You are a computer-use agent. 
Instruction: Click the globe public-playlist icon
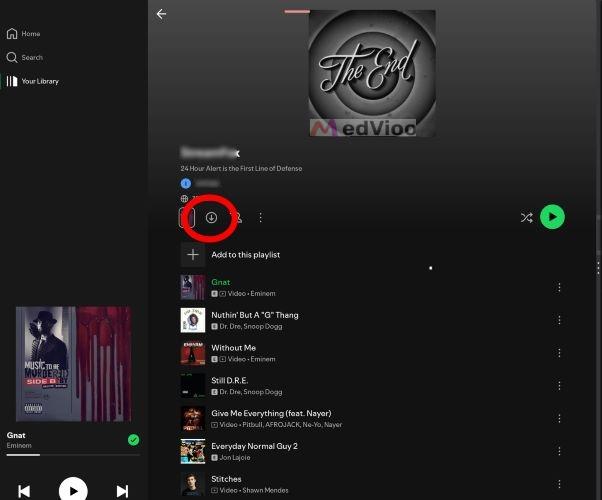pyautogui.click(x=184, y=199)
